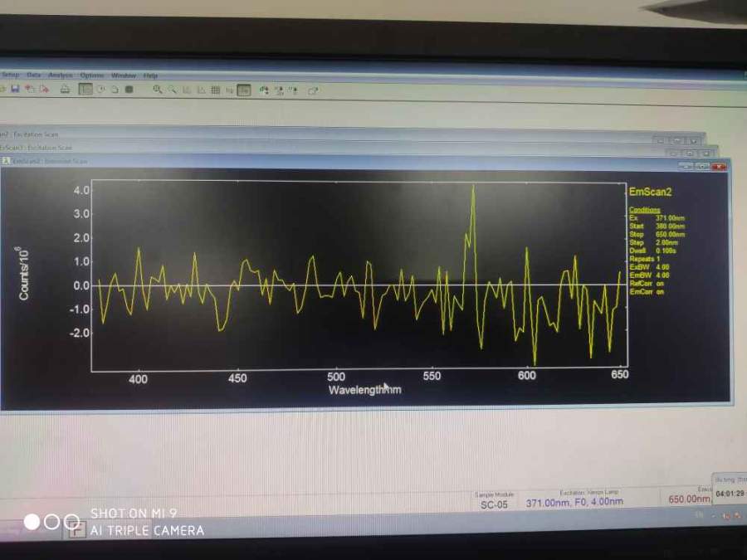This screenshot has height=560, width=747.
Task: Click the clock-shaped toolbar icon
Action: tap(101, 89)
